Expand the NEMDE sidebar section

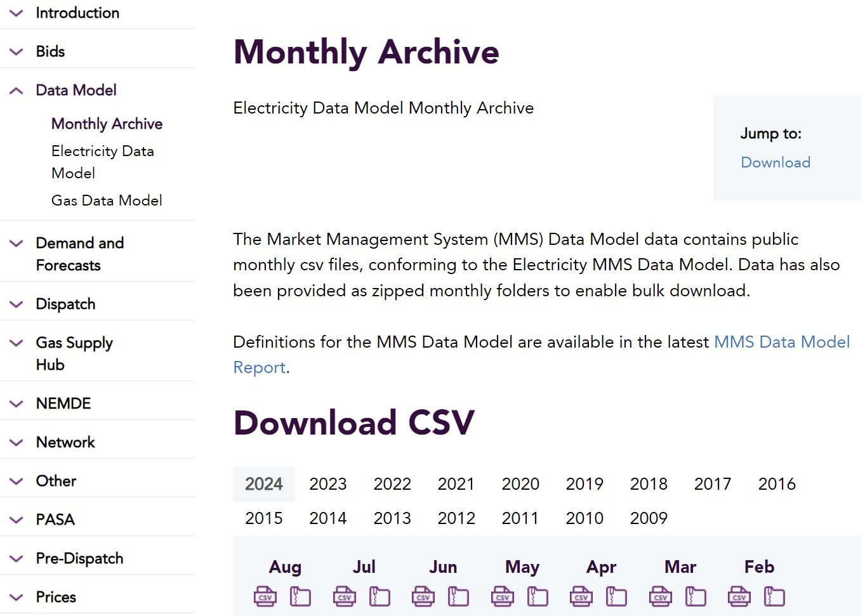coord(97,403)
